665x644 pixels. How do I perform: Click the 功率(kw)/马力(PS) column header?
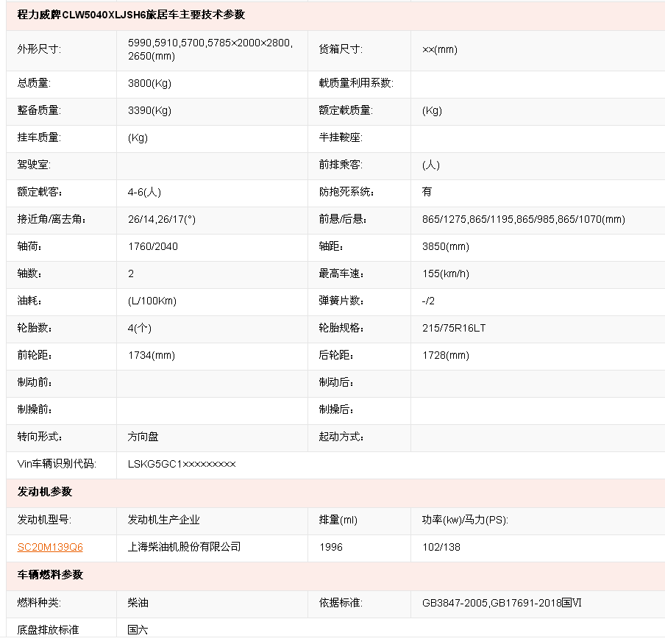pyautogui.click(x=465, y=520)
